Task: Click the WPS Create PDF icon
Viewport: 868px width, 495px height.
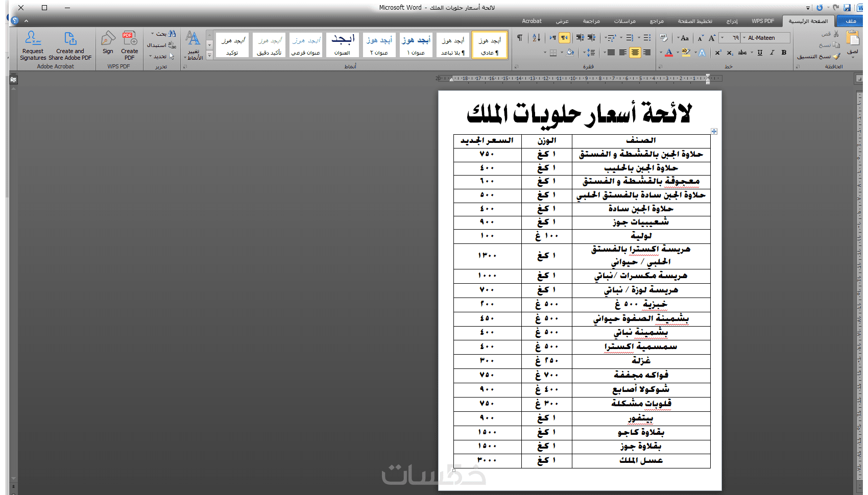Action: click(x=130, y=38)
